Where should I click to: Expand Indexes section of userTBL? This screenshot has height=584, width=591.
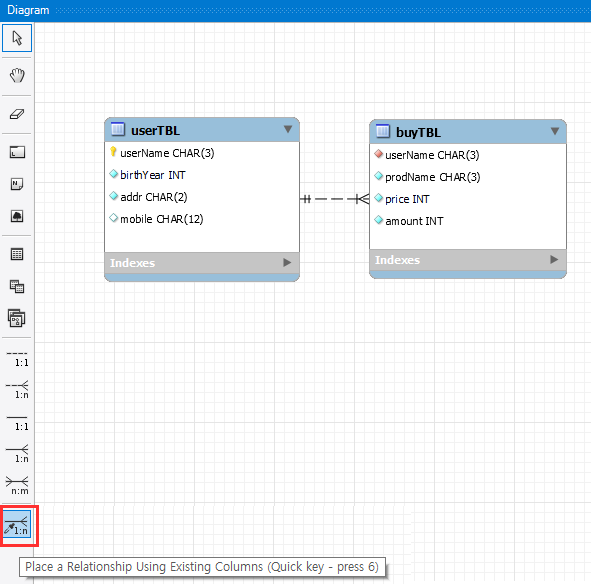(x=287, y=262)
